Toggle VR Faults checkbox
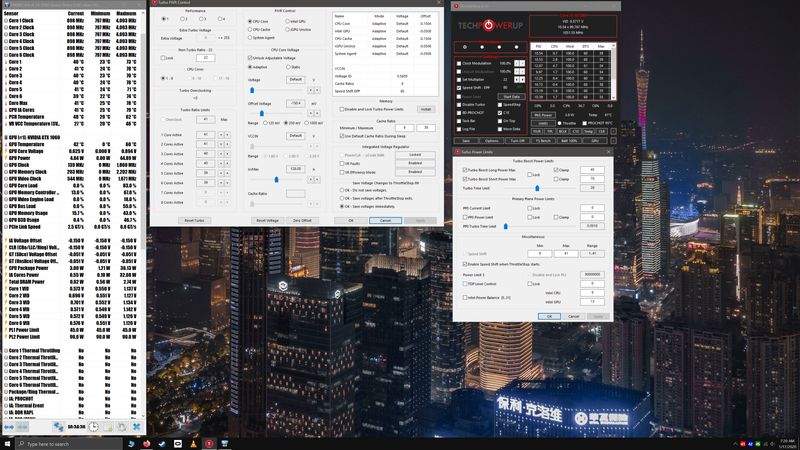The height and width of the screenshot is (450, 800). pyautogui.click(x=342, y=164)
